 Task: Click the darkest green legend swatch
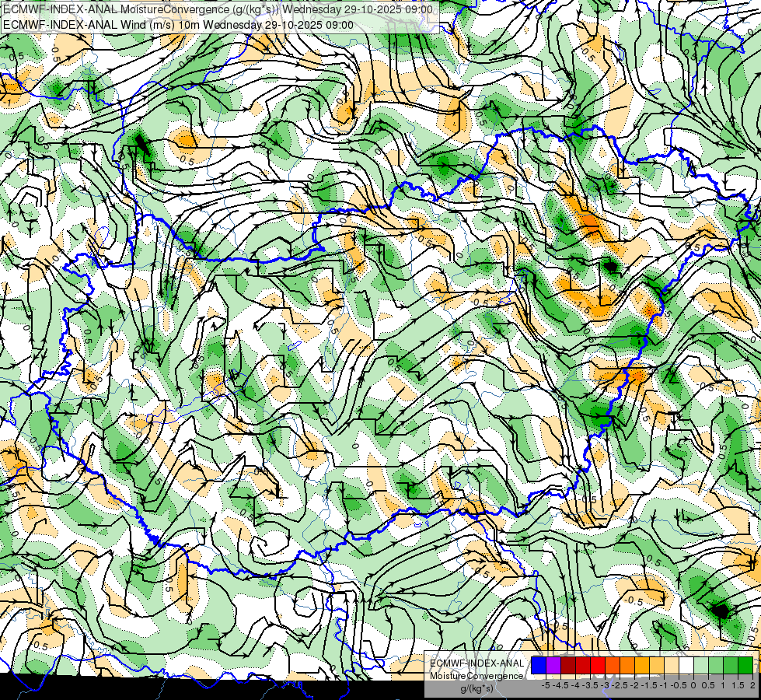click(745, 665)
